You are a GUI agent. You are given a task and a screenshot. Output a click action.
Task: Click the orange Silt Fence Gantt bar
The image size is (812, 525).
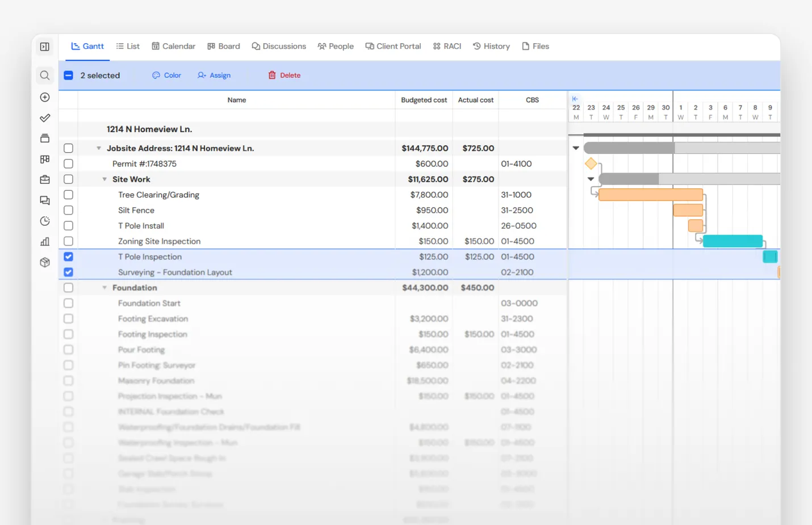pyautogui.click(x=688, y=210)
